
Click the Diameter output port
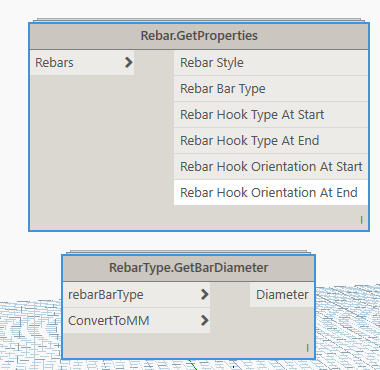[282, 295]
